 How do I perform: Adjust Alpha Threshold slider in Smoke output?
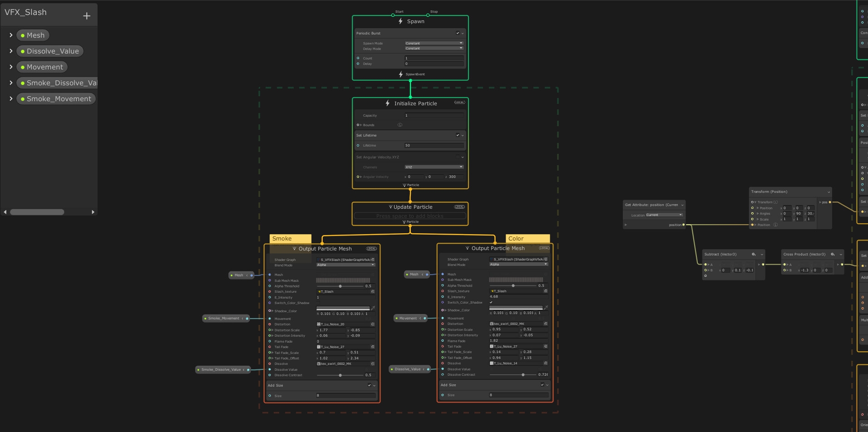pos(340,286)
